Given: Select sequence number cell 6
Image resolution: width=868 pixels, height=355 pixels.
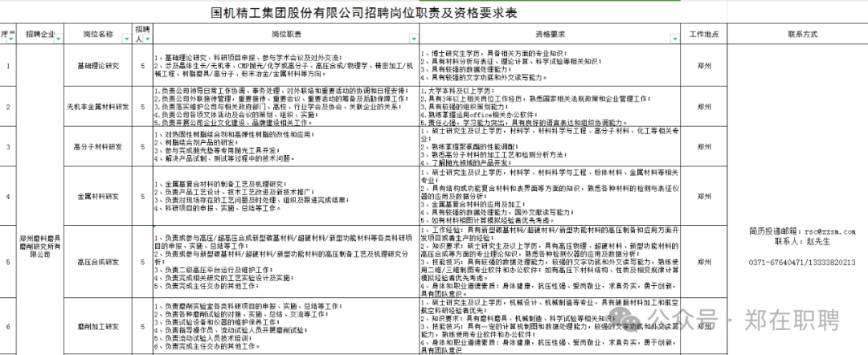Looking at the screenshot, I should 8,326.
